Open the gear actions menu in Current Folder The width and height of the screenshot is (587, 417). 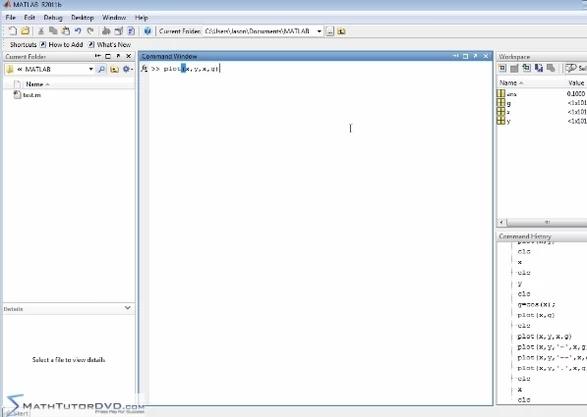pyautogui.click(x=128, y=69)
